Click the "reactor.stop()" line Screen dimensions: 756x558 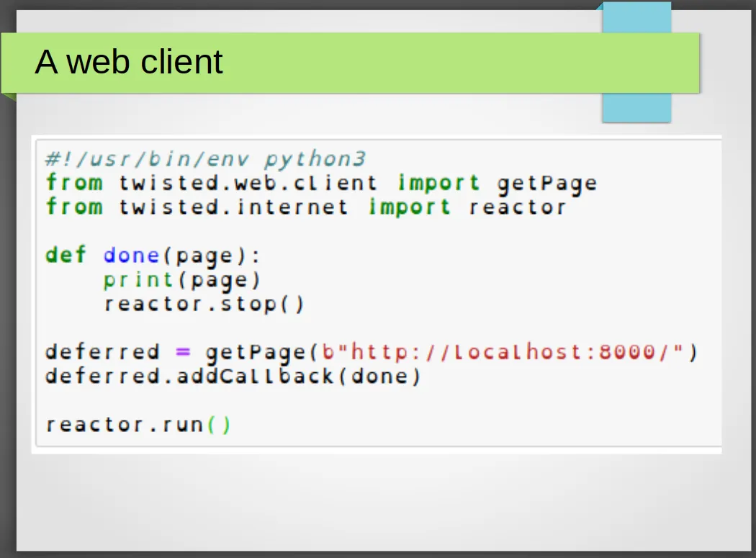point(204,305)
